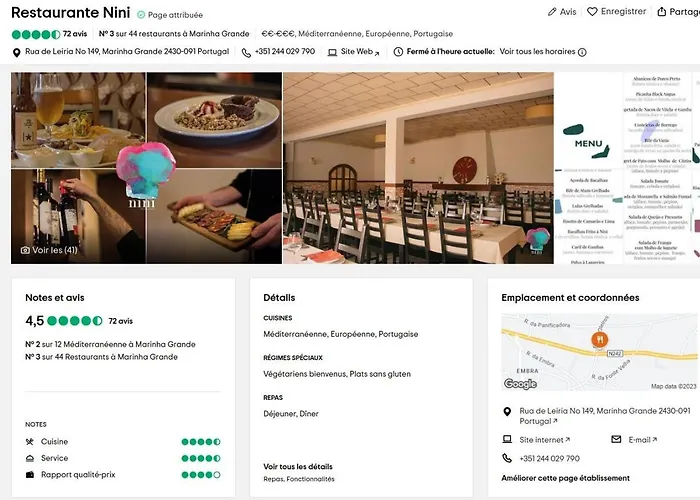Click the laptop icon beside Site Web

[330, 52]
